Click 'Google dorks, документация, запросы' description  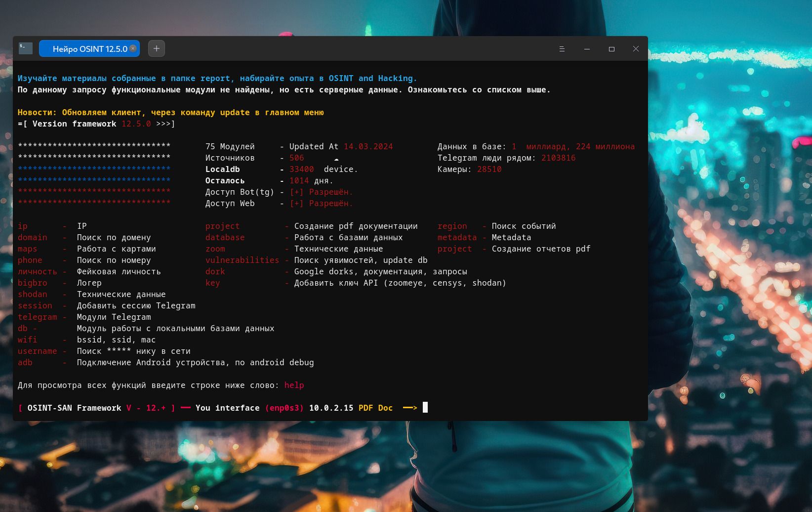[x=381, y=271]
